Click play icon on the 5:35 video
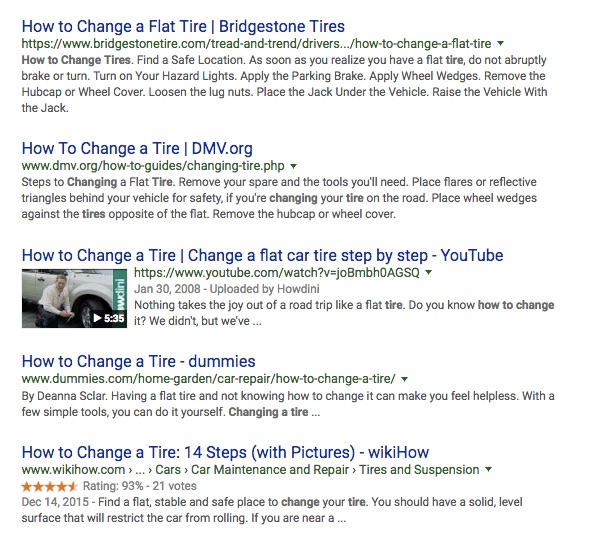This screenshot has height=541, width=610. point(97,318)
